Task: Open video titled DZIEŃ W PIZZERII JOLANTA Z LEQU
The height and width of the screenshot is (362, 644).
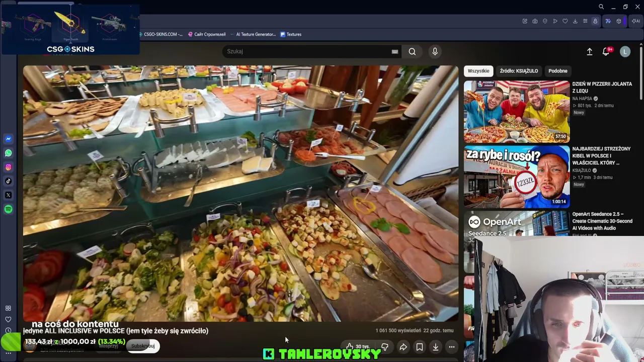Action: tap(602, 87)
